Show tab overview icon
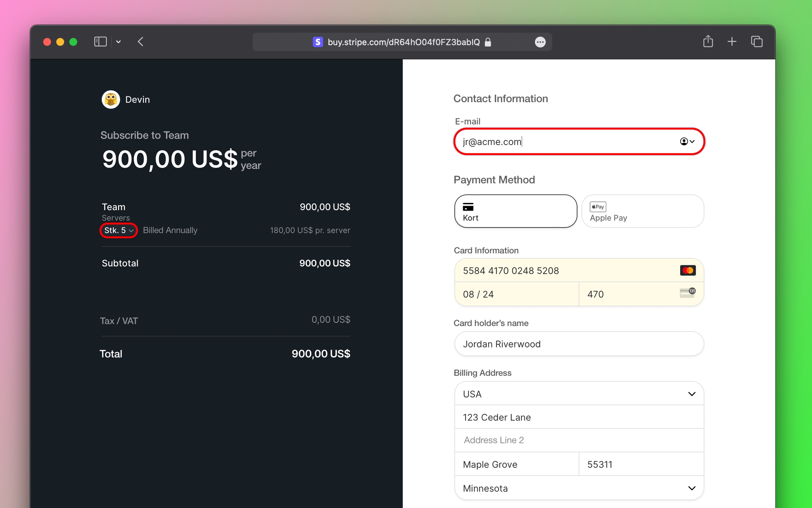Screen dimensions: 812x508 pos(756,42)
